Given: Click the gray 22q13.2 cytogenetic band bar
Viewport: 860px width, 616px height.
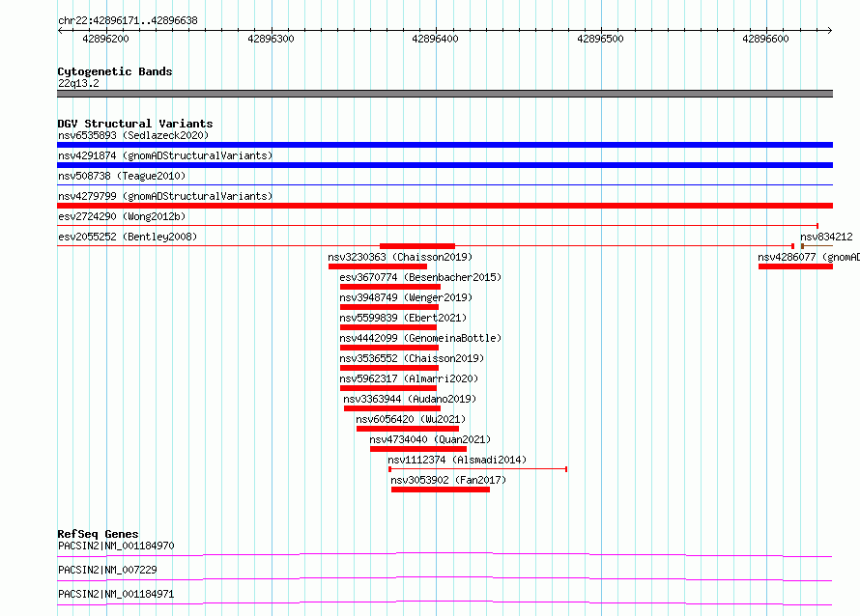Looking at the screenshot, I should coord(444,94).
